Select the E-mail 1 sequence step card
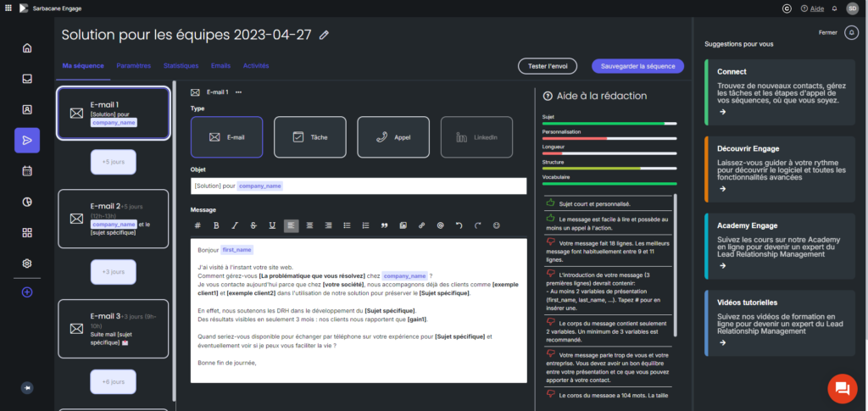 tap(113, 114)
